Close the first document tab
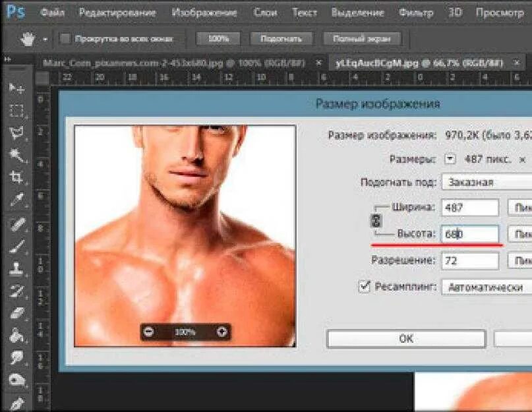The height and width of the screenshot is (412, 532). coord(318,63)
